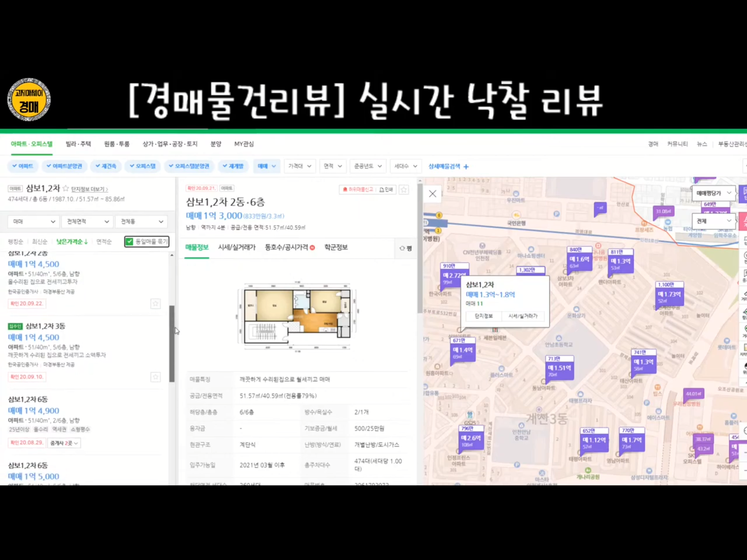Click plus icon beside 상세매물검색
Screen dimensions: 747x560
[x=466, y=167]
